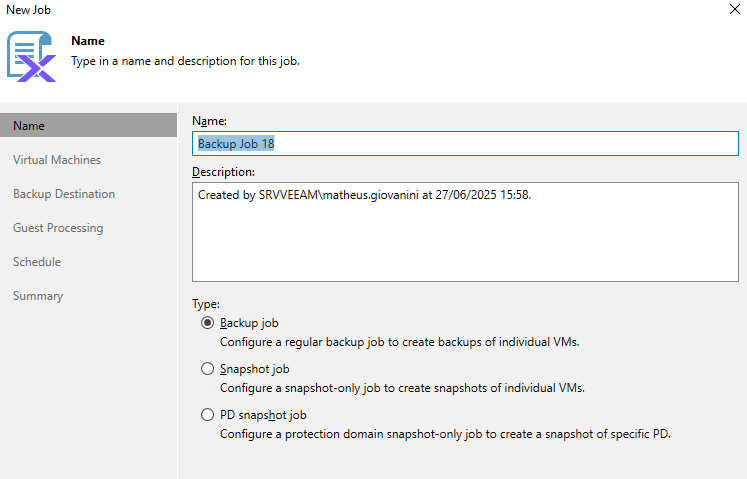Enable the PD snapshot job option
This screenshot has height=479, width=747.
pos(207,415)
